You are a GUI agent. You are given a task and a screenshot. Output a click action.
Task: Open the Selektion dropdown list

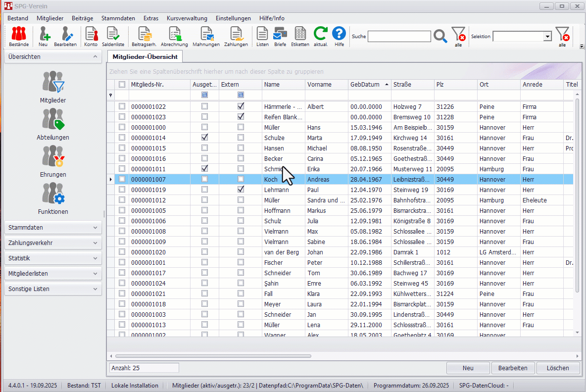pyautogui.click(x=547, y=37)
